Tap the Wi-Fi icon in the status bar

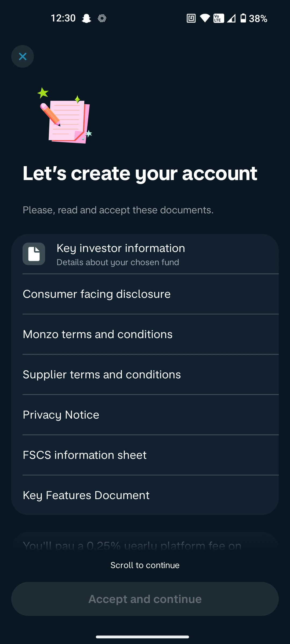pyautogui.click(x=205, y=18)
